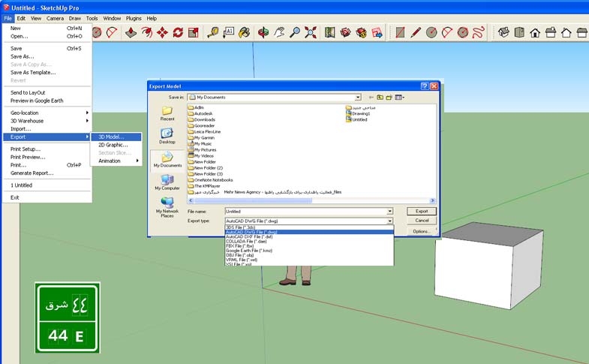Image resolution: width=589 pixels, height=364 pixels.
Task: Open Desktop in the places bar
Action: tap(167, 135)
